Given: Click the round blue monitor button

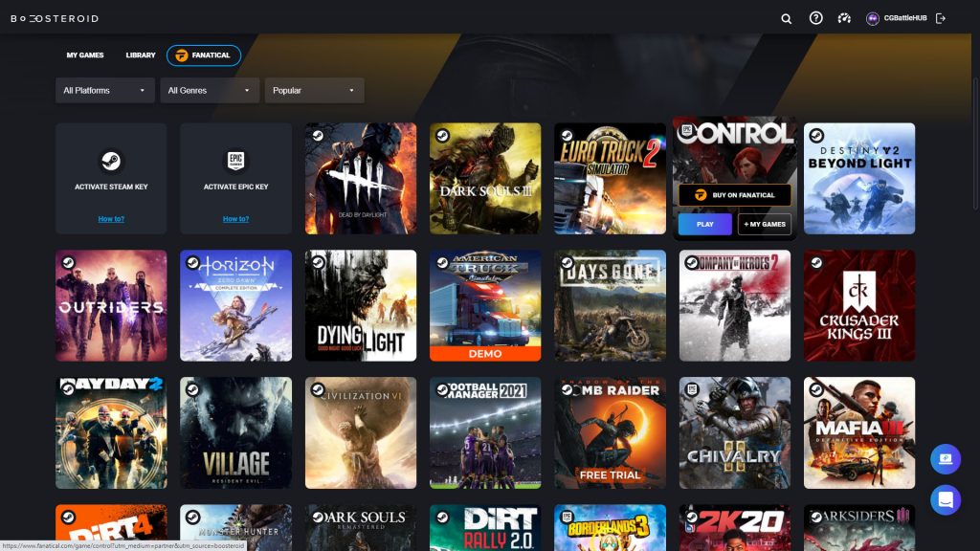Looking at the screenshot, I should [945, 459].
